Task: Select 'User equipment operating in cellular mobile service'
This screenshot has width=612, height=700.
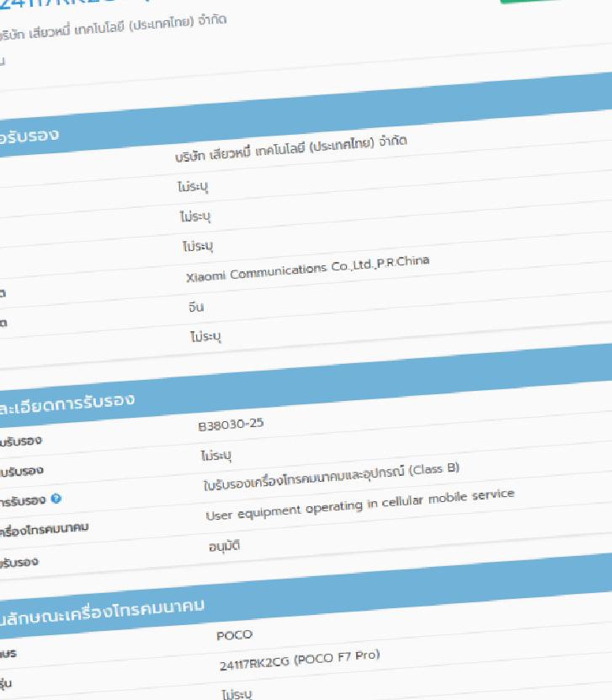Action: click(x=360, y=505)
